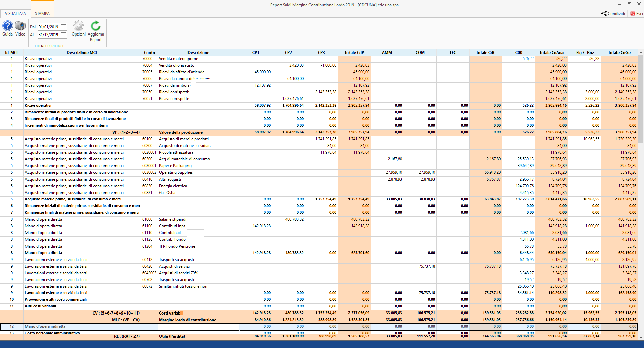Switch to the VISUALIZZA tab
Screen dimensions: 644x348
click(x=15, y=14)
